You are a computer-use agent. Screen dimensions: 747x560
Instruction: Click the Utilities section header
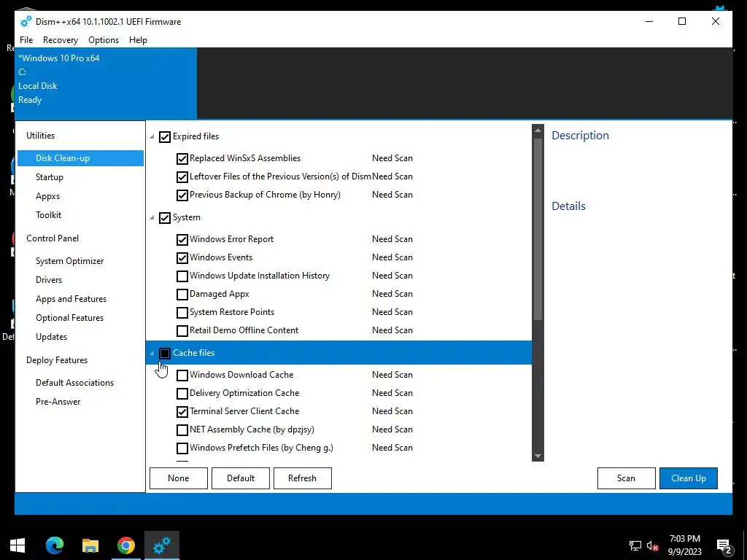point(41,136)
